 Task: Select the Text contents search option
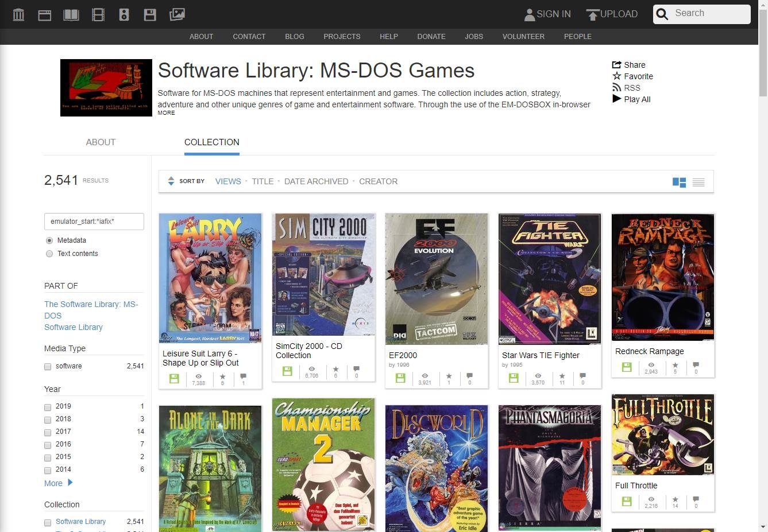[49, 254]
